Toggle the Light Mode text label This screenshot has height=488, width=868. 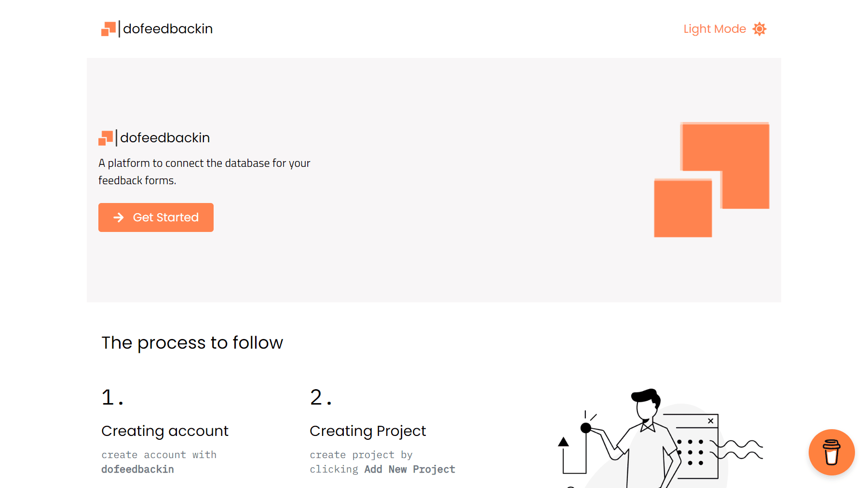point(715,29)
